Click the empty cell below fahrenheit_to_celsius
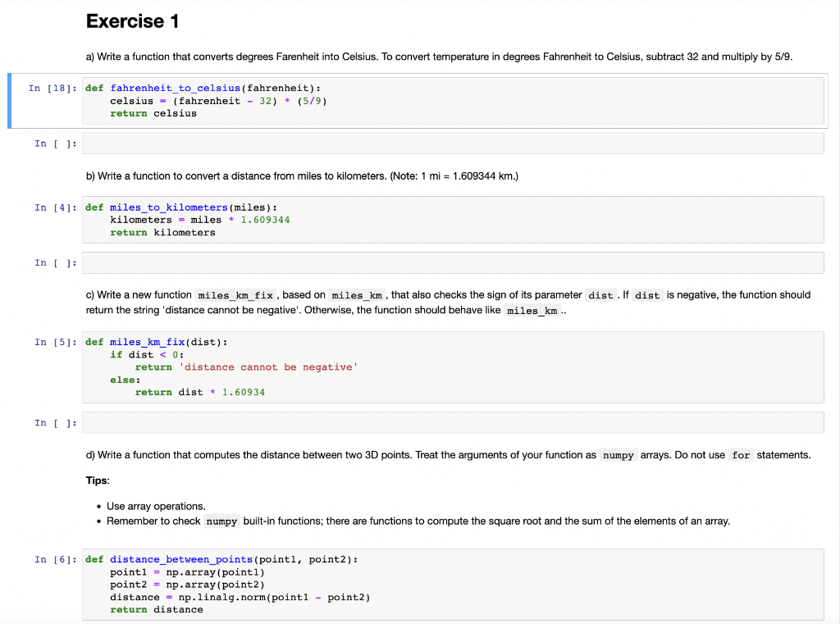 tap(328, 143)
